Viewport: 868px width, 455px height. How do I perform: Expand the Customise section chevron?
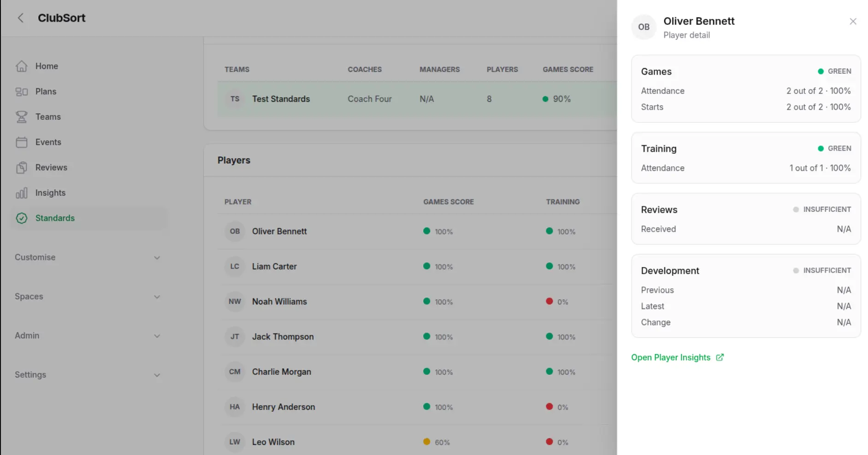point(157,258)
